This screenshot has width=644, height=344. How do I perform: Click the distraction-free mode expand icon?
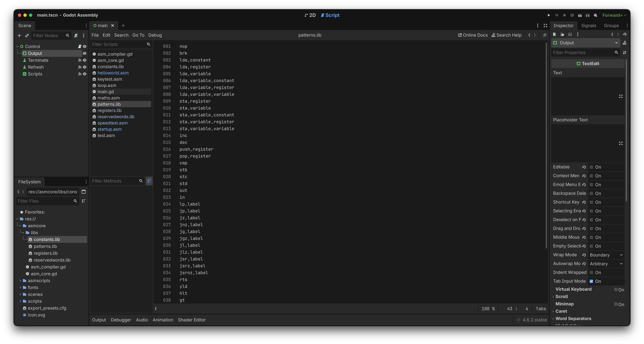(x=545, y=25)
